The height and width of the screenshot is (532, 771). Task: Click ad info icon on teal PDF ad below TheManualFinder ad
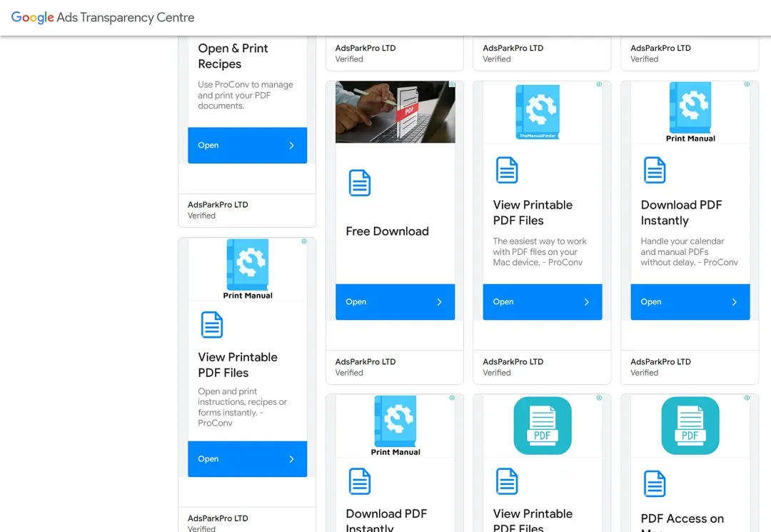click(599, 398)
